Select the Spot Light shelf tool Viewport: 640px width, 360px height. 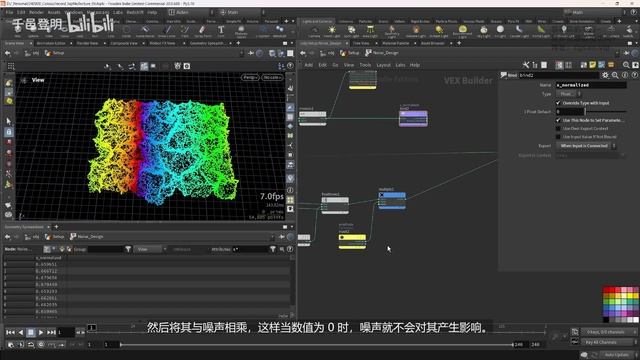pyautogui.click(x=351, y=31)
